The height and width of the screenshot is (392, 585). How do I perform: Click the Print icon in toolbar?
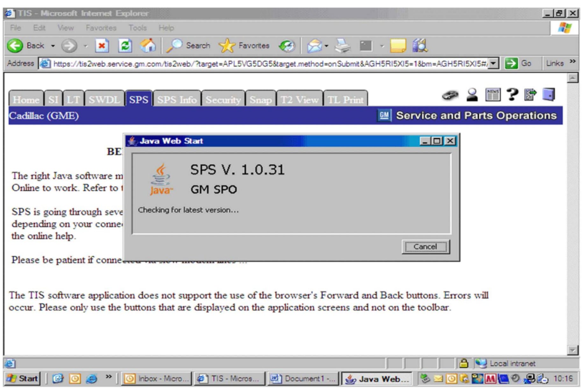coord(343,46)
